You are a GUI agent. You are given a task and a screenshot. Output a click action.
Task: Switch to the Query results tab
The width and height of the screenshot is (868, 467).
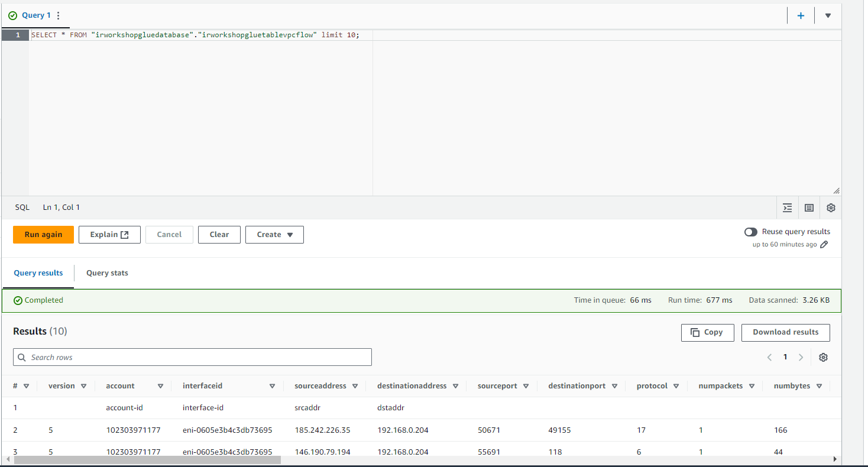click(38, 273)
